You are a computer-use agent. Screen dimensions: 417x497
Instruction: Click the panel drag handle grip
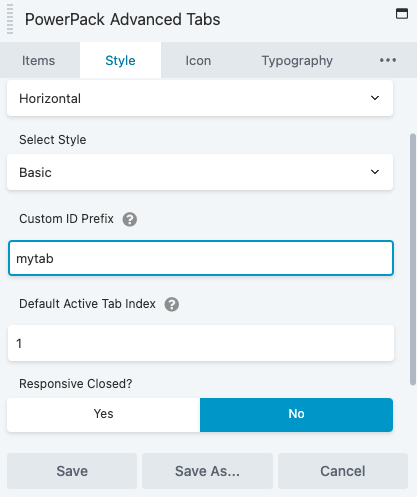pos(10,19)
